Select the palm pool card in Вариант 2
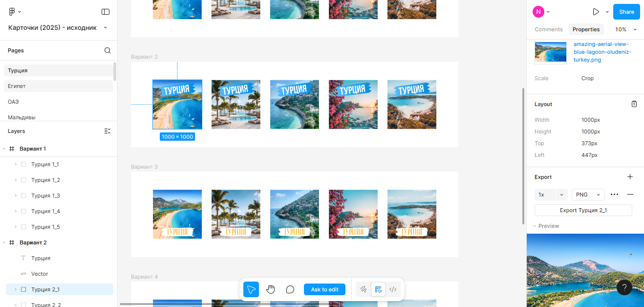This screenshot has height=307, width=644. point(236,105)
